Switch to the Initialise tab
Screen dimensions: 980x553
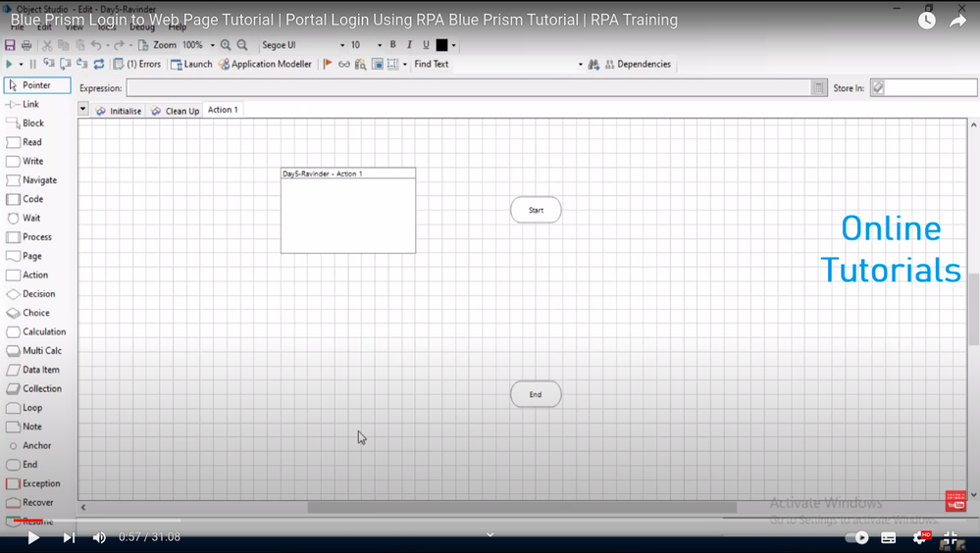[118, 111]
